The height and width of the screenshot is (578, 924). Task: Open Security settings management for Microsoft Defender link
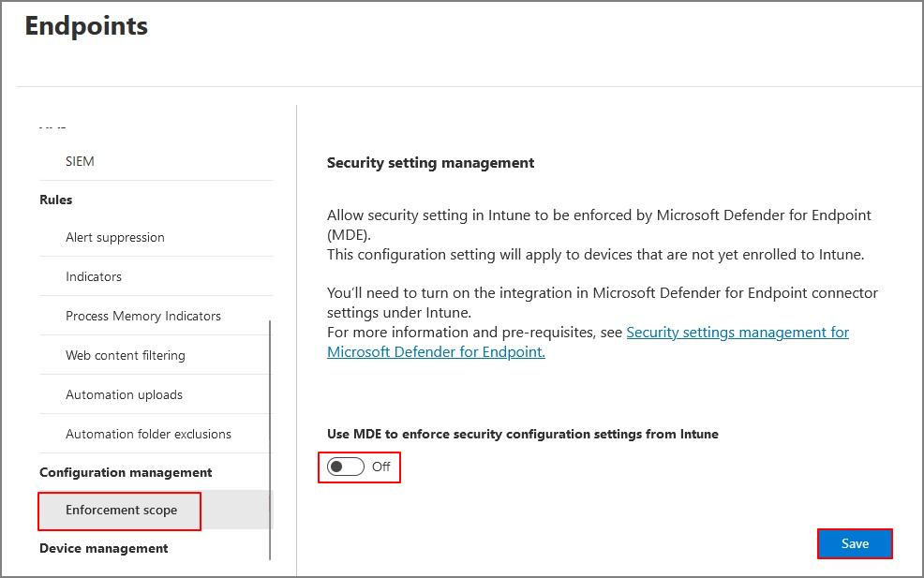tap(589, 342)
